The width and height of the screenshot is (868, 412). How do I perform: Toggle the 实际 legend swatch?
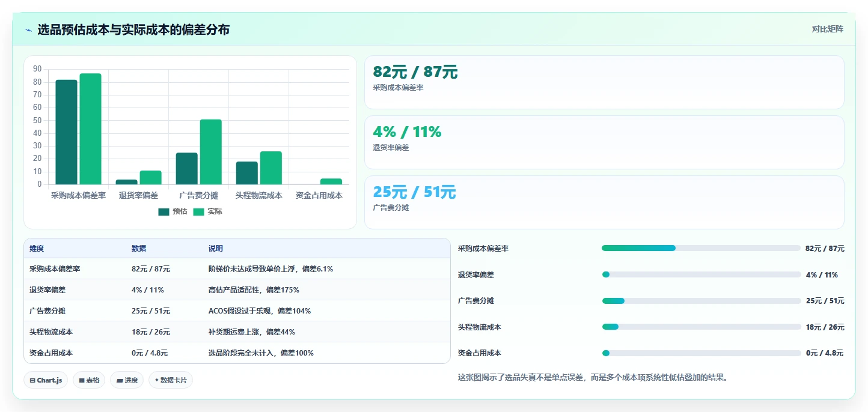(x=199, y=211)
